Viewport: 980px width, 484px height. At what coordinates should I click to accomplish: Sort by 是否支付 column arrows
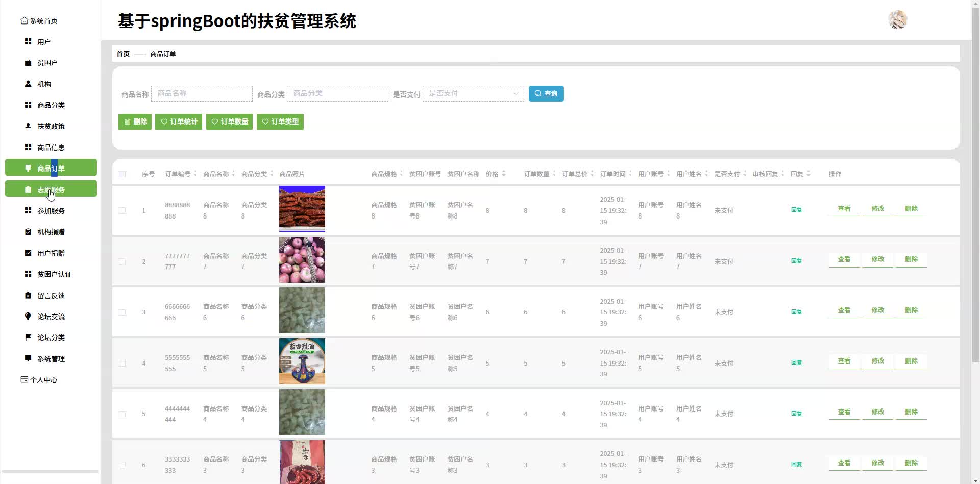click(745, 174)
